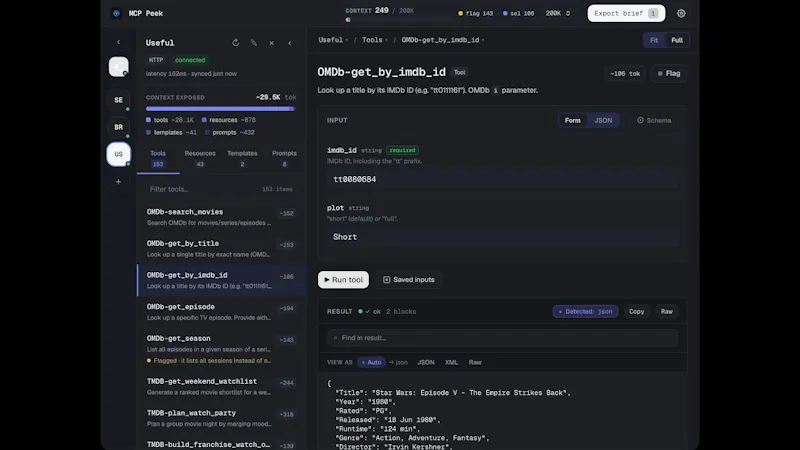Open the Templates tab
Viewport: 800px width, 450px height.
click(242, 159)
